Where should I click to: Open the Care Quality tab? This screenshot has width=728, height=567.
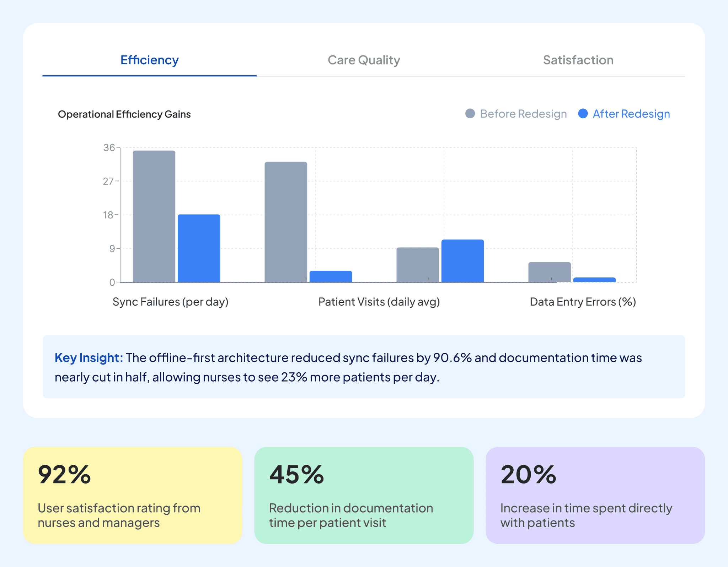[364, 60]
